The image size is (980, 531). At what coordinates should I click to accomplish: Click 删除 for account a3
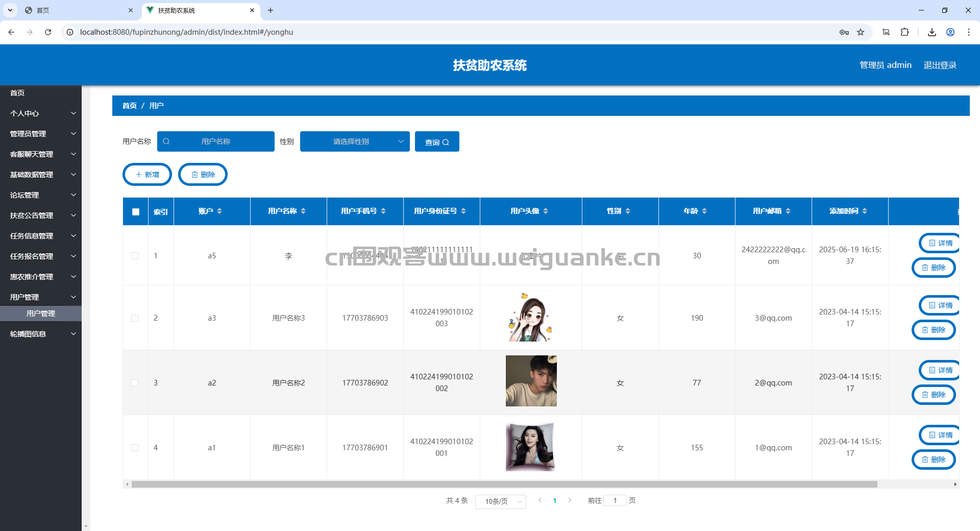click(934, 330)
